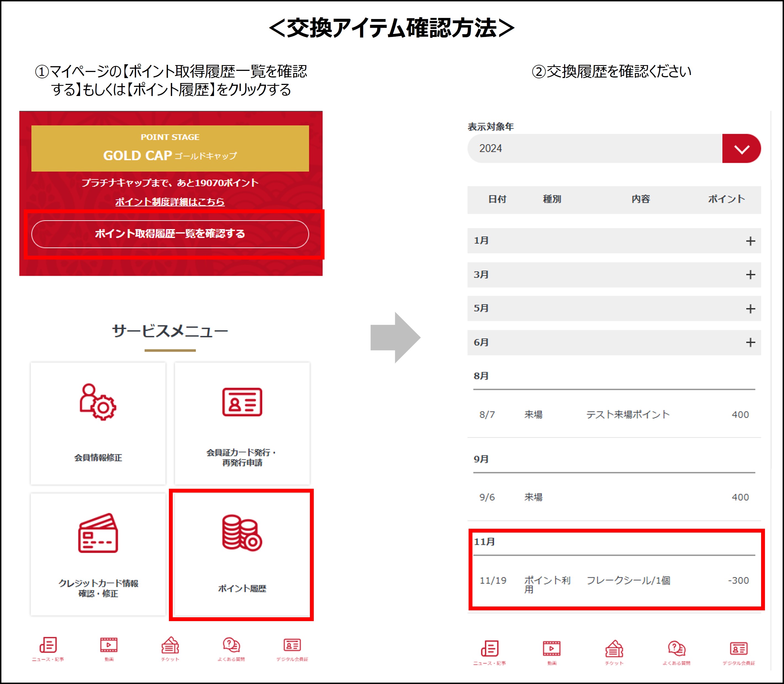
Task: Tap the left チケット footer icon
Action: tap(170, 645)
